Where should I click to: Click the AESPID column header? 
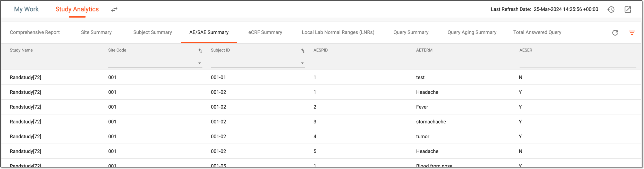coord(320,50)
